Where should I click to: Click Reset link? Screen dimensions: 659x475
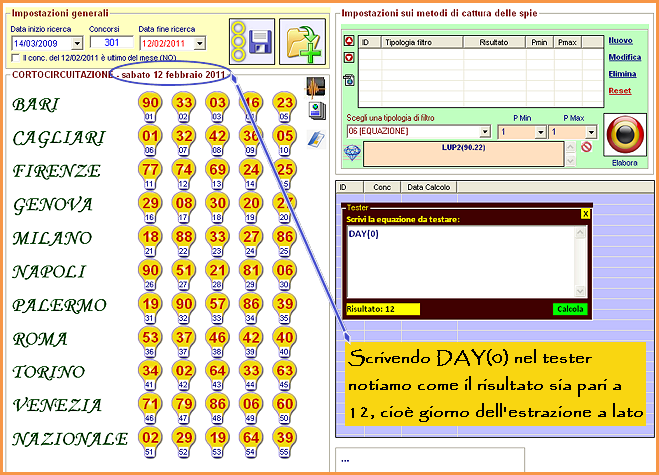coord(619,91)
